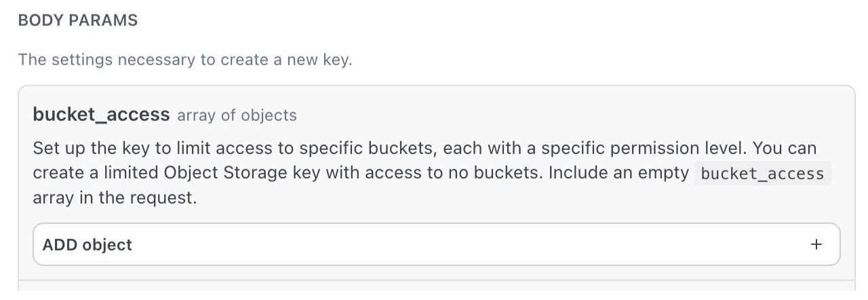This screenshot has height=300, width=868.
Task: Click the inline bucket_access code snippet
Action: 762,174
